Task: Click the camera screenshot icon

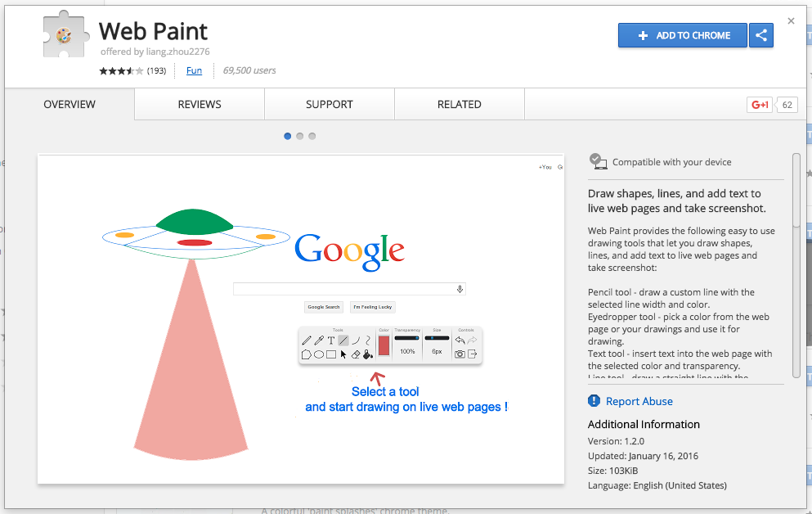Action: coord(460,354)
